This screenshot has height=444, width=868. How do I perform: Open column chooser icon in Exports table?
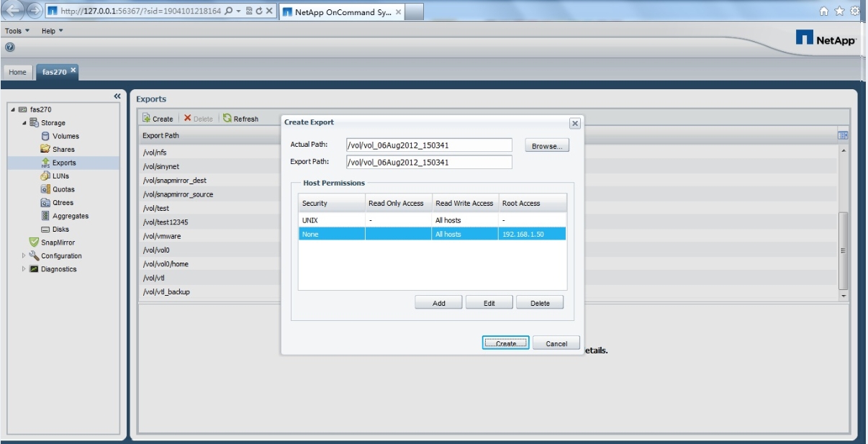point(842,135)
